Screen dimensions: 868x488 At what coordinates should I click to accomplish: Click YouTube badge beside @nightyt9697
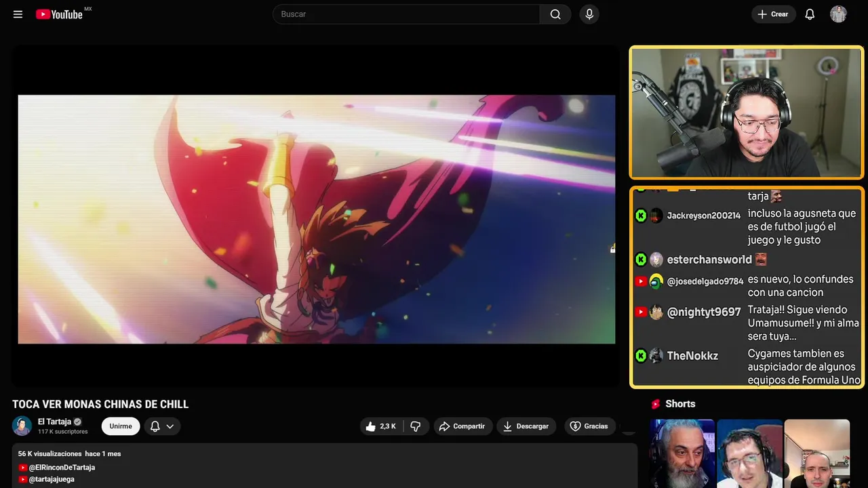coord(641,312)
